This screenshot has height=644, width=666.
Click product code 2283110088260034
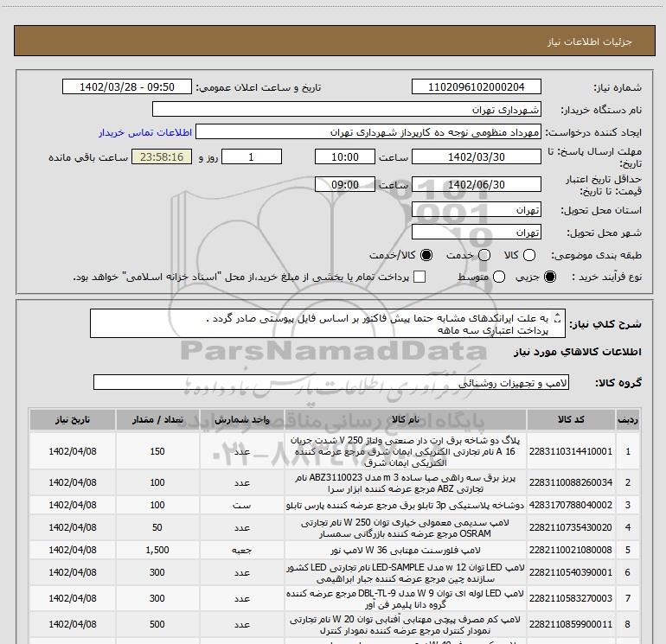(571, 482)
